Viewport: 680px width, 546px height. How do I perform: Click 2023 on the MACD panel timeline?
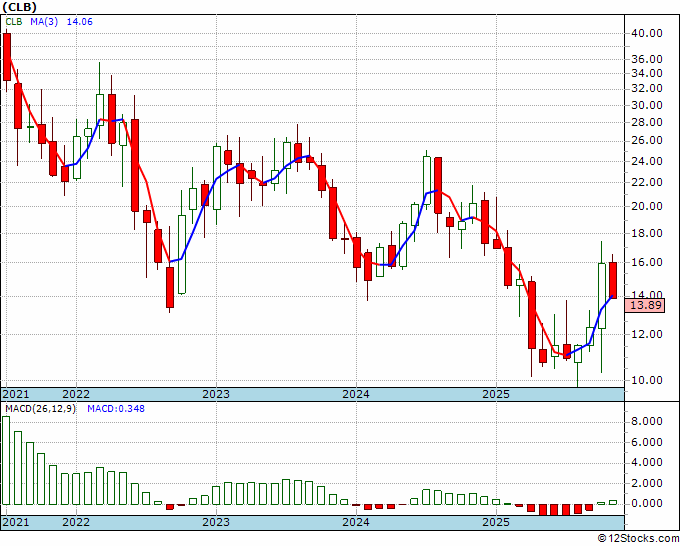(216, 522)
